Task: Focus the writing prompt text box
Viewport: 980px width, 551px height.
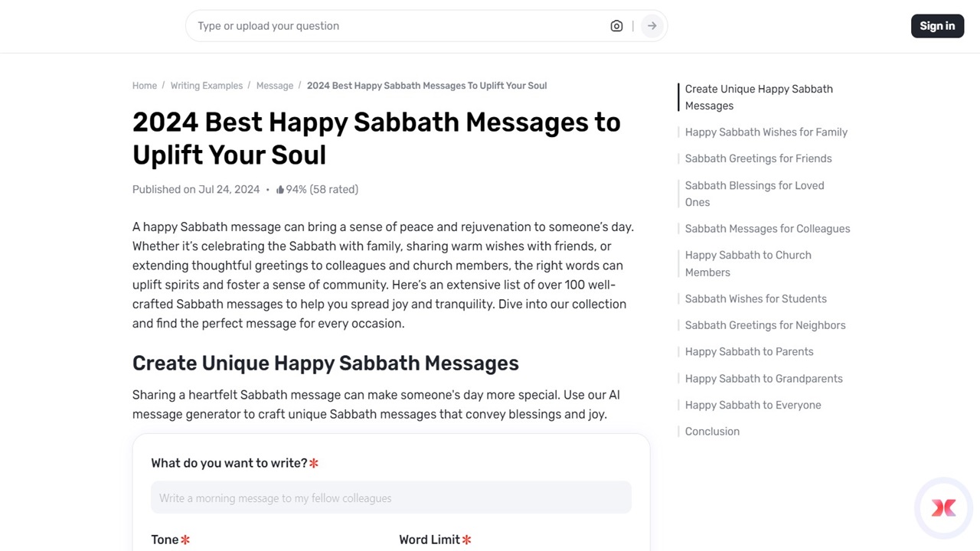Action: pos(390,497)
